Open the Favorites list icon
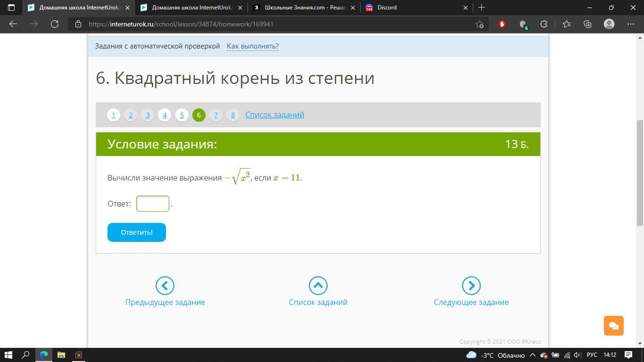644x362 pixels. (566, 24)
